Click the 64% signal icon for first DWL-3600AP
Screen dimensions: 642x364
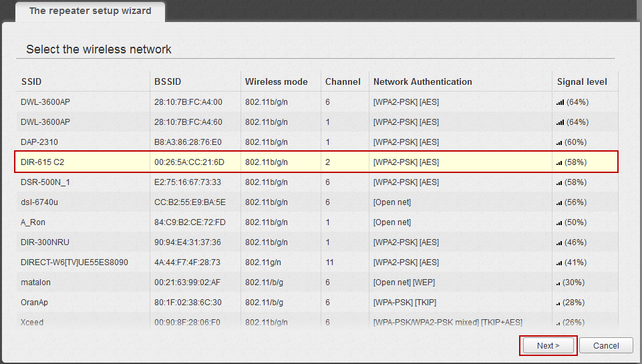[560, 102]
